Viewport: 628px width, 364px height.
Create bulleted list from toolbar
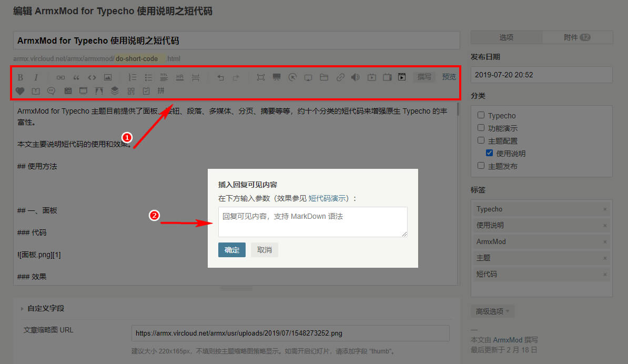[148, 77]
